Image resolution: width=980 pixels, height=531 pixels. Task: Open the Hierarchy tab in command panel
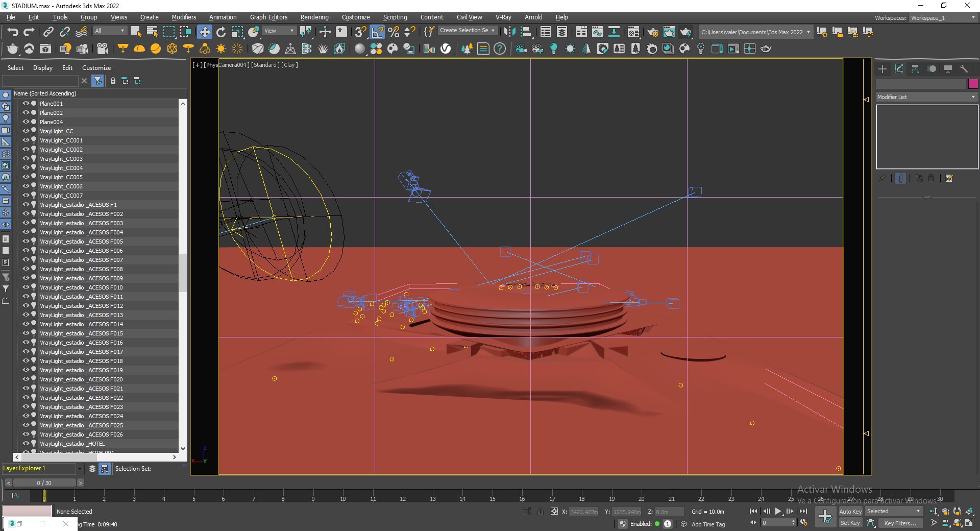pyautogui.click(x=915, y=68)
